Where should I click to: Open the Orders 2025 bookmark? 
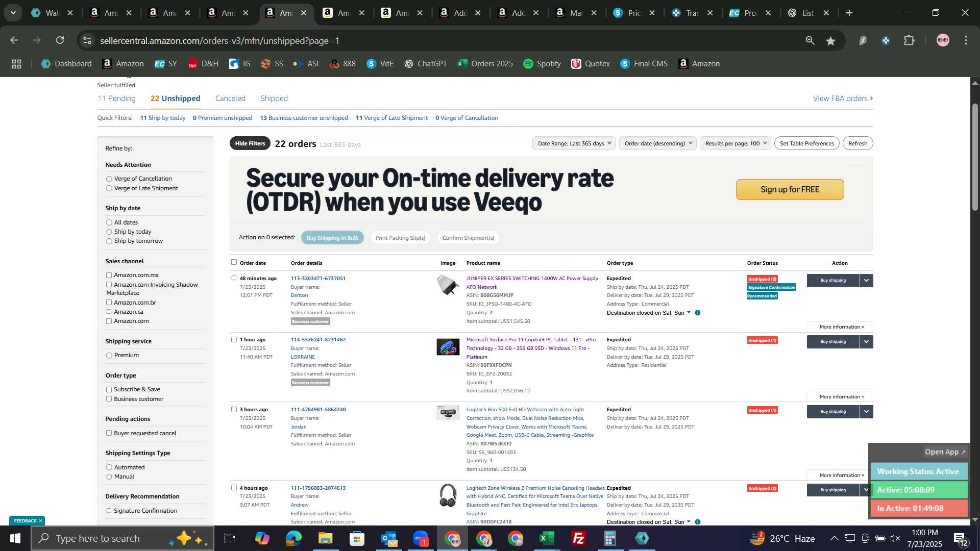pyautogui.click(x=485, y=64)
